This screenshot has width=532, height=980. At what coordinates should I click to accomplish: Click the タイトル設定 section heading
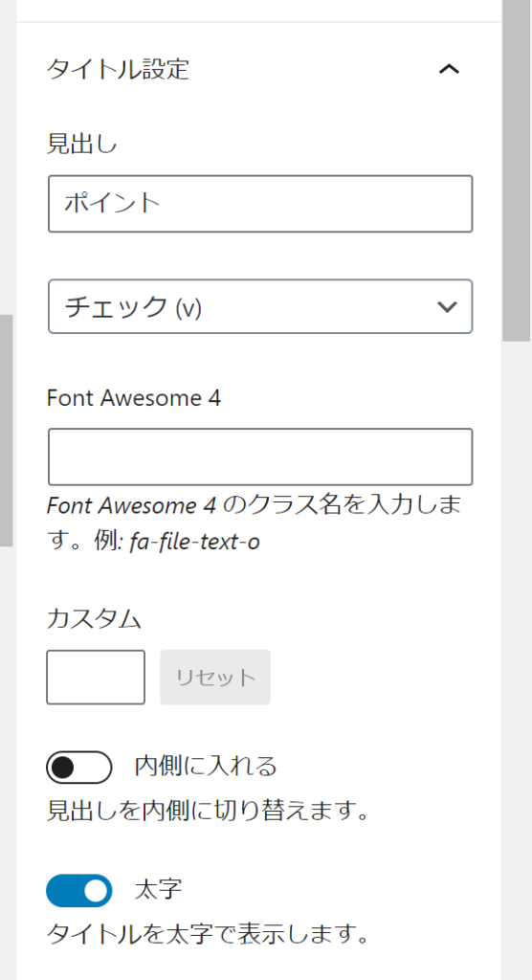pyautogui.click(x=118, y=69)
